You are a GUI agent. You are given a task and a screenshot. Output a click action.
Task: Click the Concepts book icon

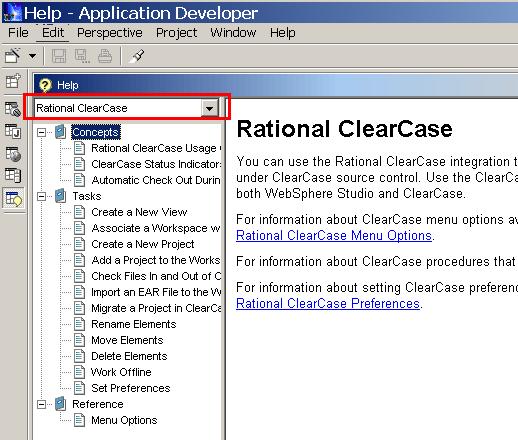60,132
